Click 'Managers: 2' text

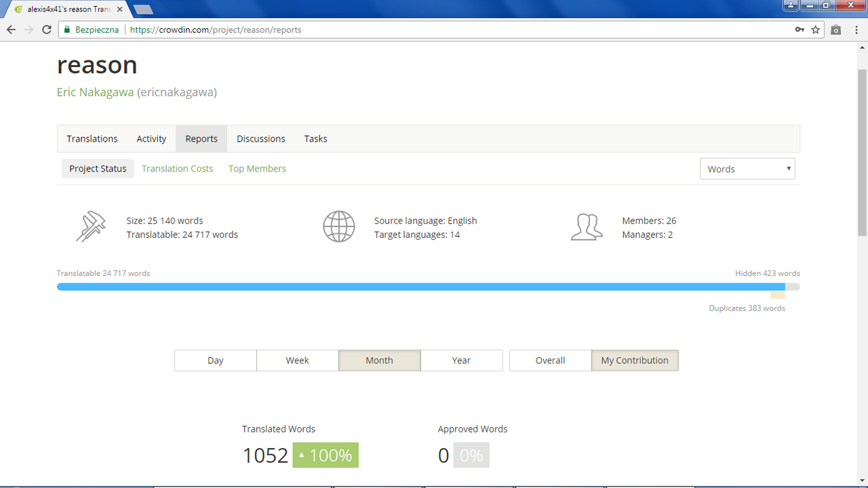tap(647, 235)
